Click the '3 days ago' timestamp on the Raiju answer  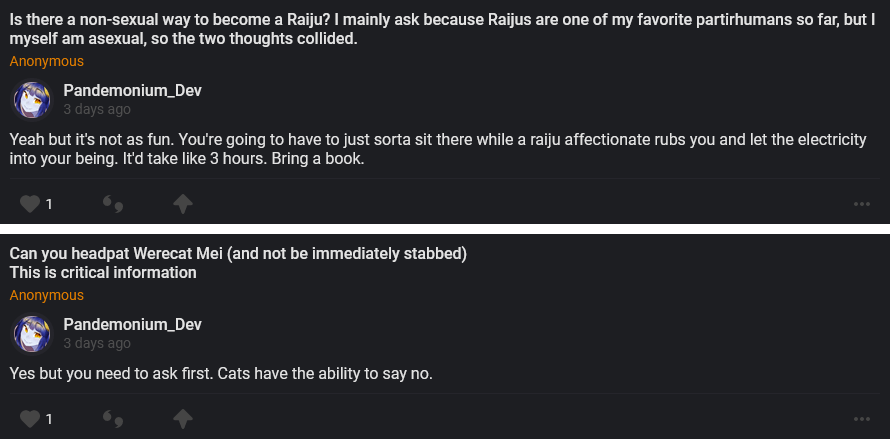[97, 110]
